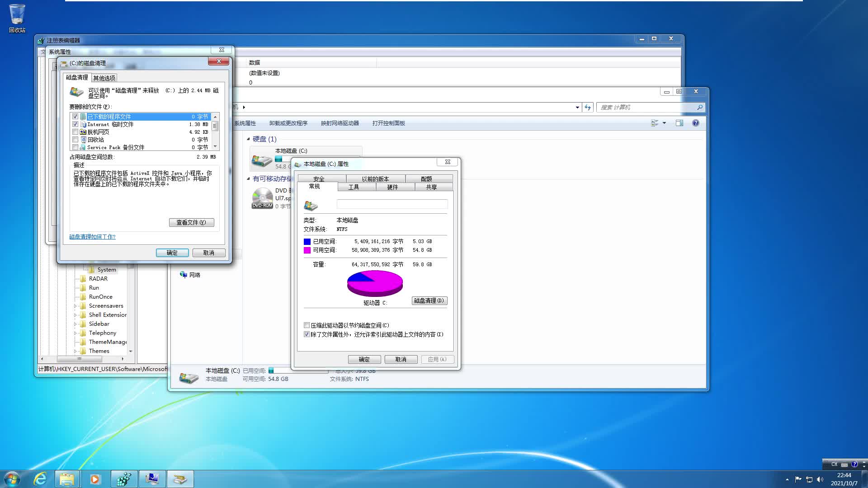Check the Recycle Bin cleanup checkbox
The height and width of the screenshot is (488, 868).
click(75, 140)
